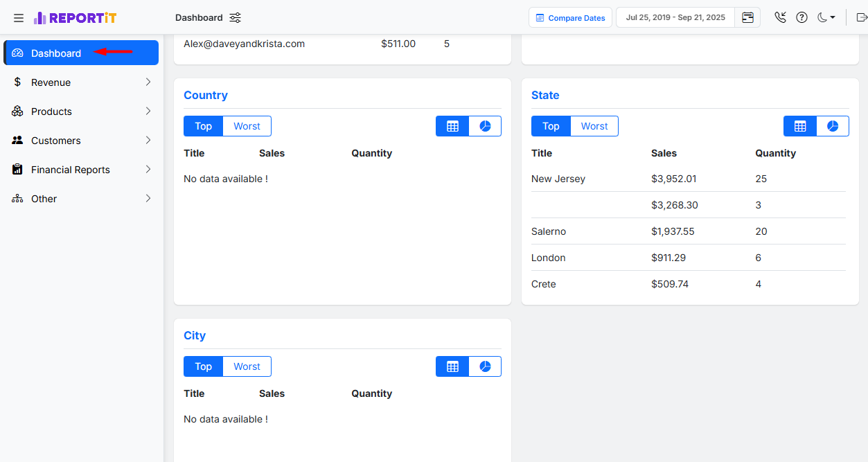Viewport: 868px width, 462px height.
Task: Click the Compare Dates button
Action: (570, 18)
